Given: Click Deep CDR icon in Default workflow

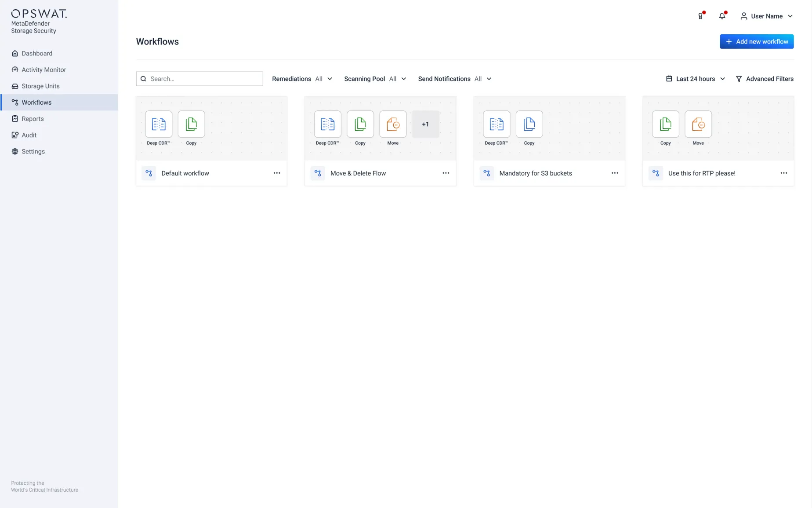Looking at the screenshot, I should tap(159, 124).
